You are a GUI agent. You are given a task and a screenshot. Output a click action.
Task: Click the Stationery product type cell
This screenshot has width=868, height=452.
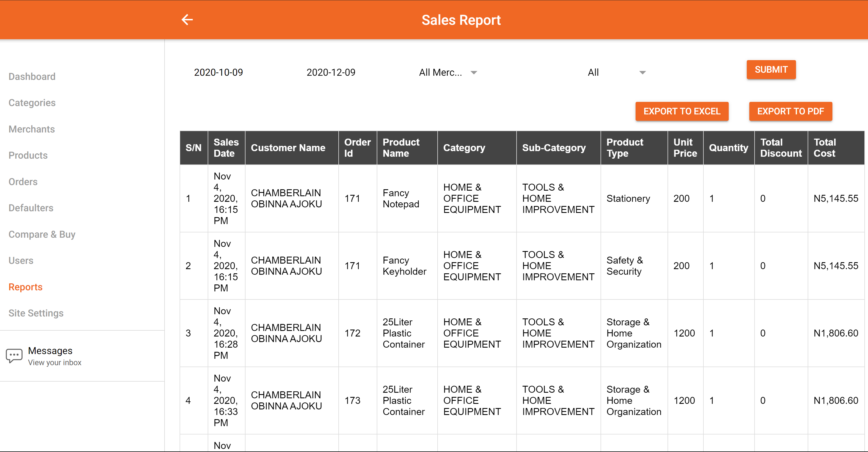point(634,198)
